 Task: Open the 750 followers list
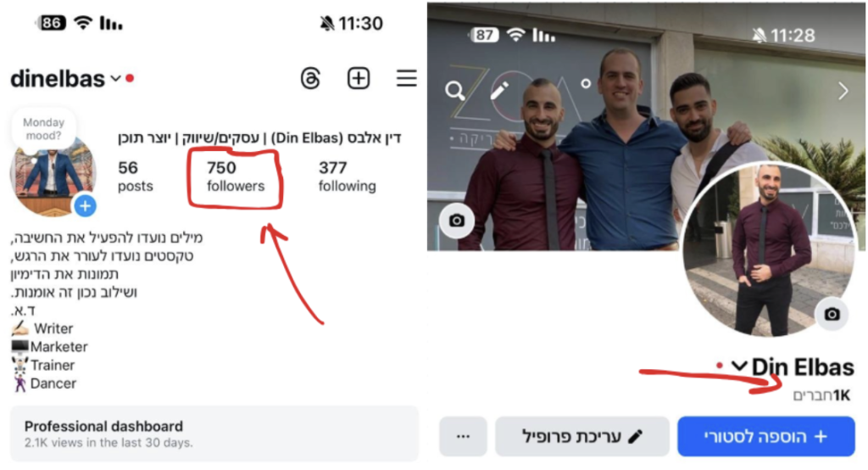(236, 176)
